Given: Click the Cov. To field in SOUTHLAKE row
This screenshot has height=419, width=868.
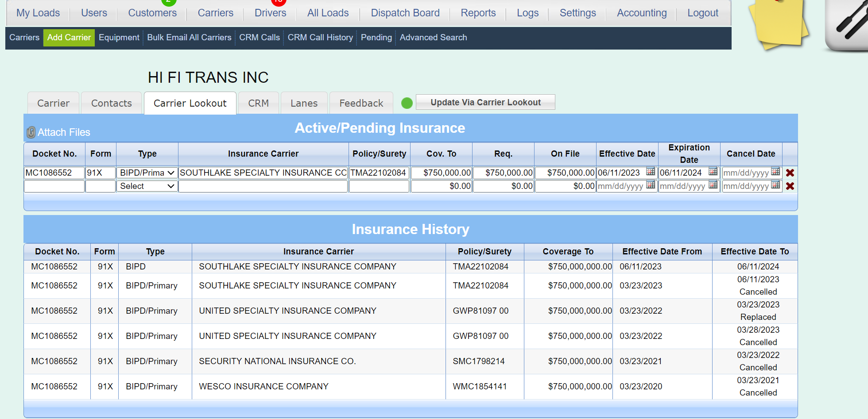Looking at the screenshot, I should pos(441,173).
